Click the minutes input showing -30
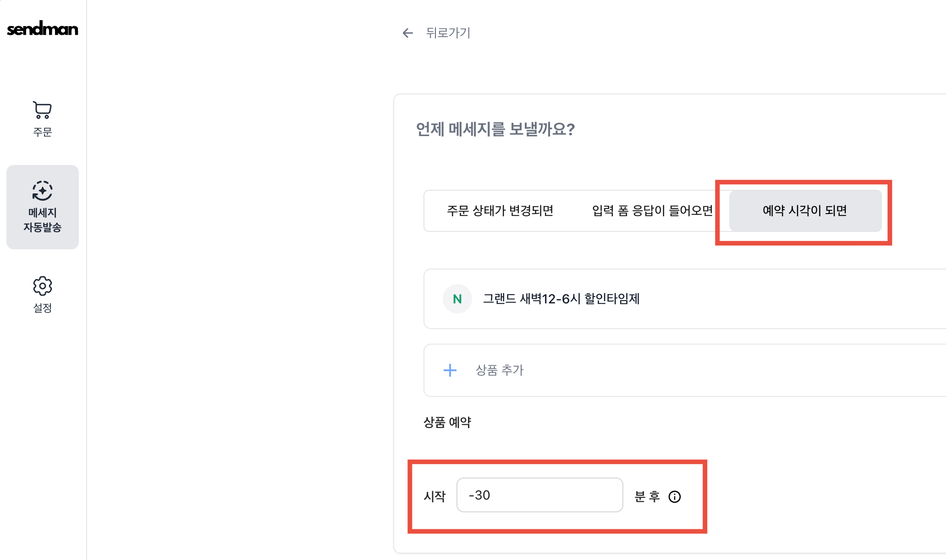The width and height of the screenshot is (946, 560). pyautogui.click(x=539, y=495)
